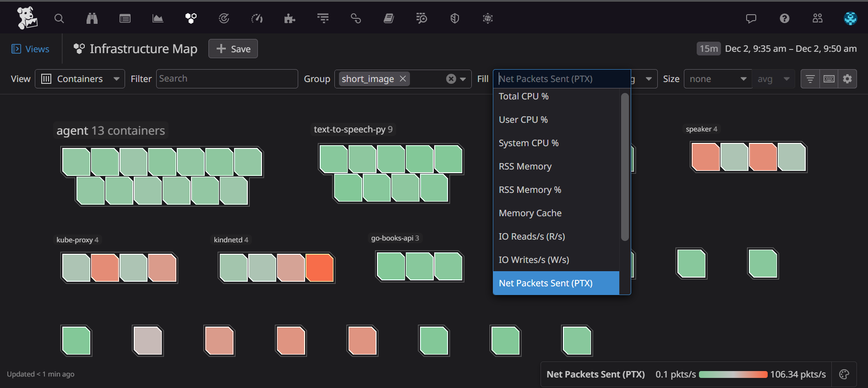Select Net Packets Sent (PTX) highlighted option

click(556, 283)
